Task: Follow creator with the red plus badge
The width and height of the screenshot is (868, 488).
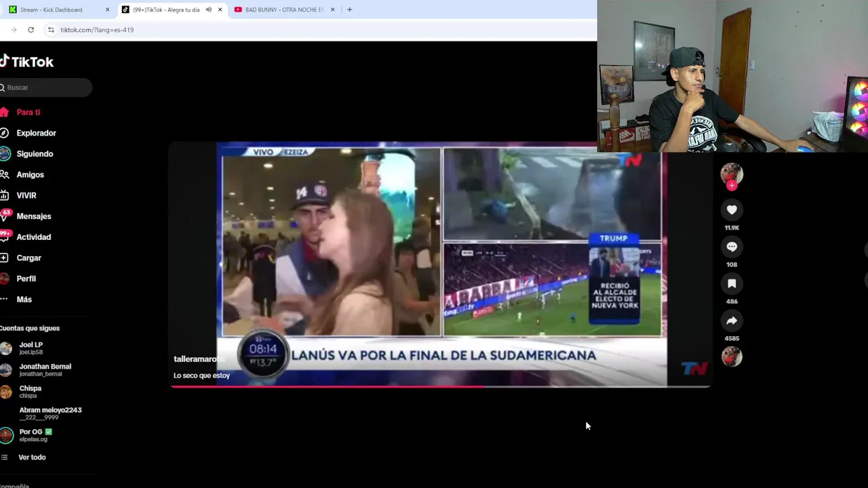Action: (x=732, y=186)
